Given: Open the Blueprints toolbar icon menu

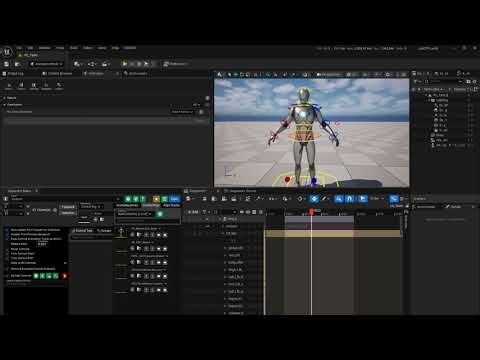Looking at the screenshot, I should pyautogui.click(x=92, y=64).
